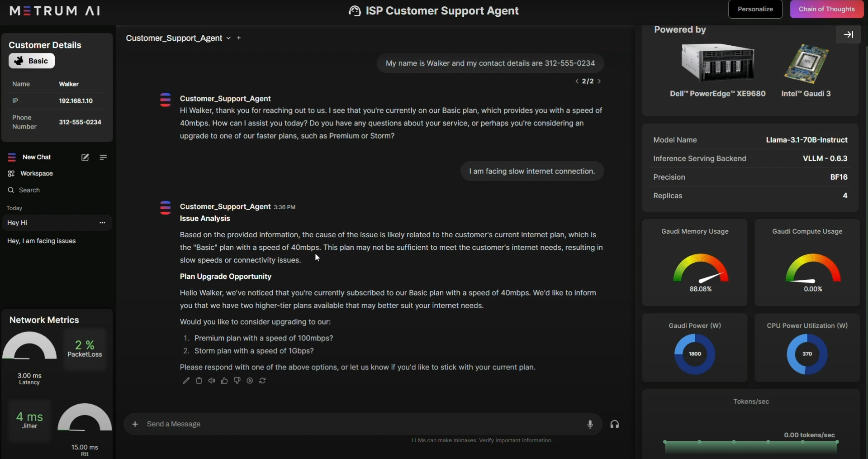
Task: Click the headphones icon next to the message input
Action: (x=615, y=424)
